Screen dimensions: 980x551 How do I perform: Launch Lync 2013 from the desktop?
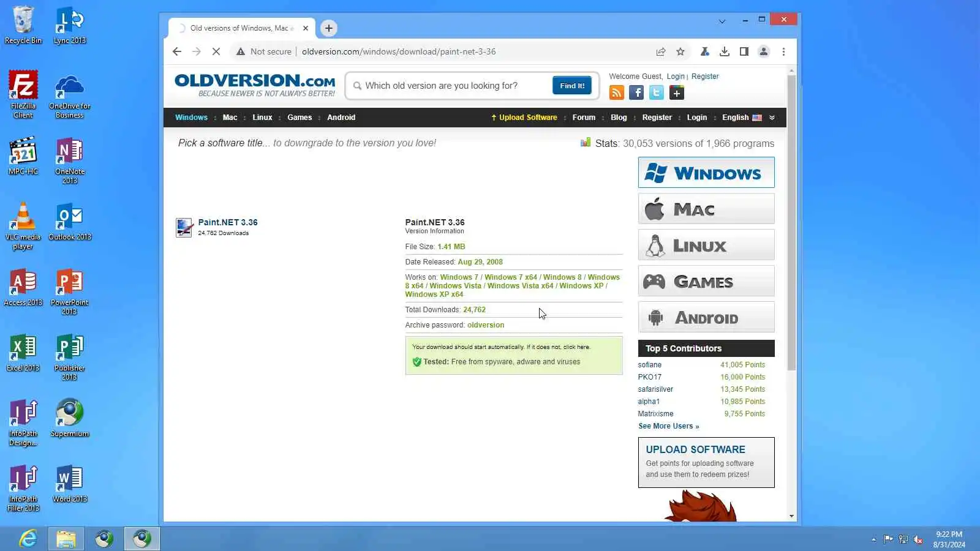pyautogui.click(x=70, y=25)
